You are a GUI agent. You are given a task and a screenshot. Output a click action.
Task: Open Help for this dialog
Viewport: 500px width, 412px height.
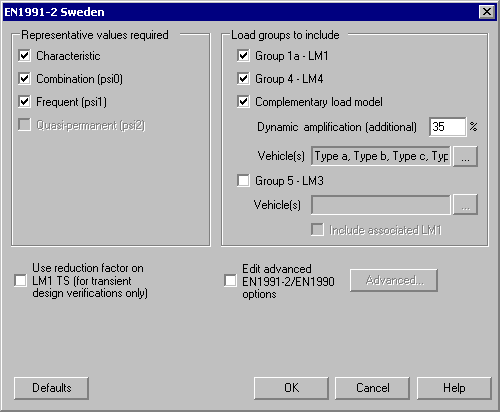click(x=454, y=388)
